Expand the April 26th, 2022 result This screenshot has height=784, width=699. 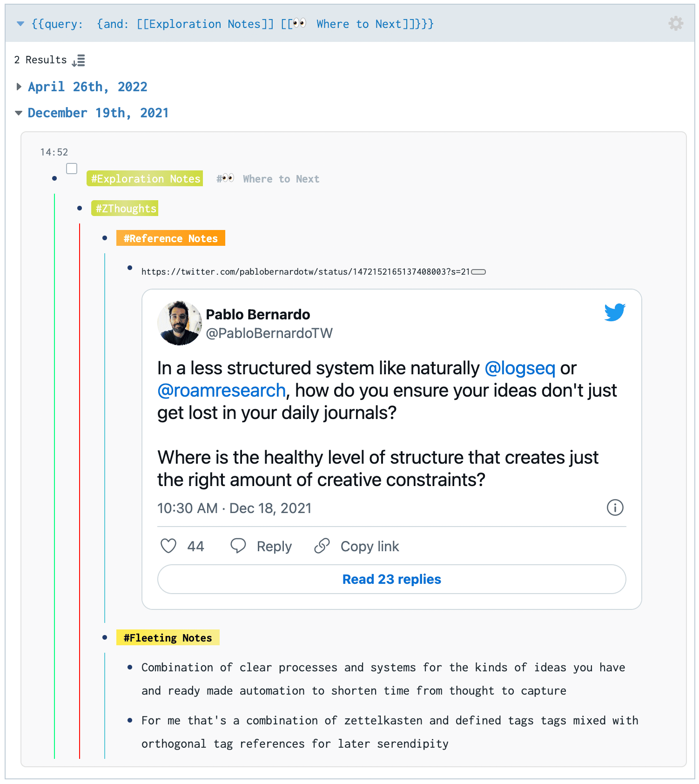click(19, 87)
